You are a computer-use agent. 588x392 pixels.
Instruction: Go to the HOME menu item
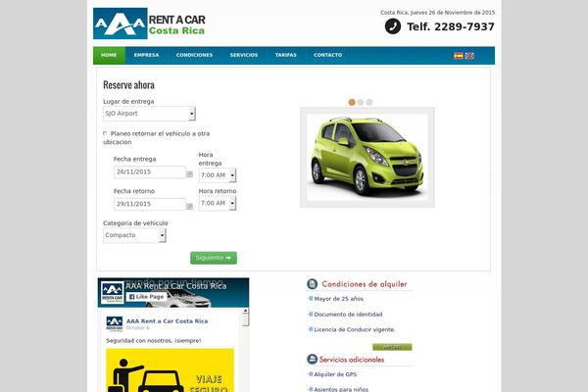tap(109, 55)
